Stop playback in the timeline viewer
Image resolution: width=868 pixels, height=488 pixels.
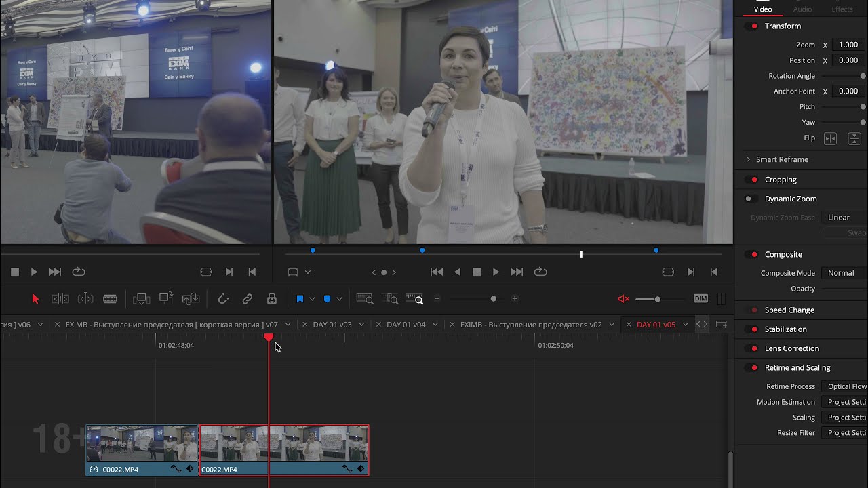[477, 272]
